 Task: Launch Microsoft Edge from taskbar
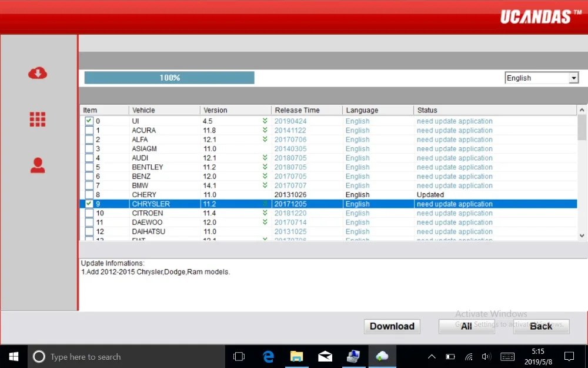[268, 356]
